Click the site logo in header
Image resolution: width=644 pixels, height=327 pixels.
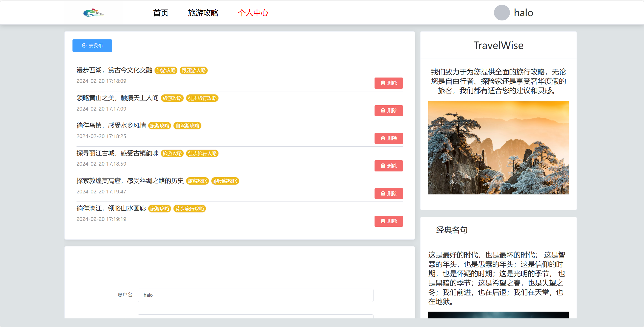(93, 13)
